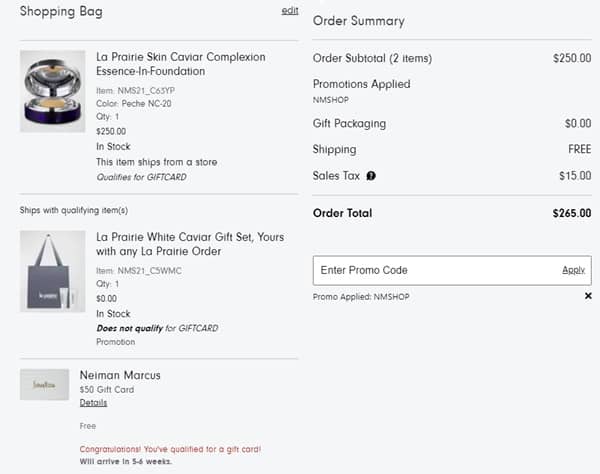This screenshot has width=600, height=474.
Task: Open the gift card Details link
Action: (x=93, y=402)
